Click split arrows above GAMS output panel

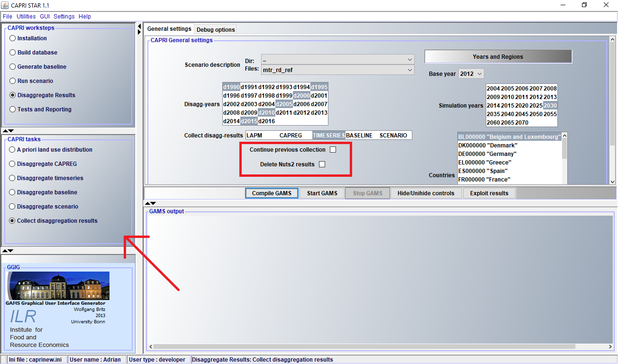150,203
